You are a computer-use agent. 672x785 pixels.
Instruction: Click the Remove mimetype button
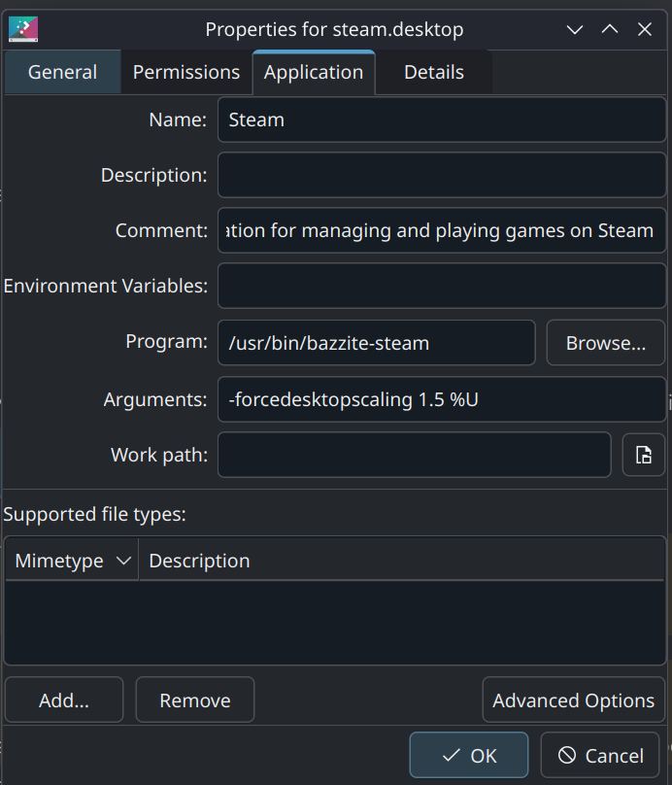(x=195, y=700)
